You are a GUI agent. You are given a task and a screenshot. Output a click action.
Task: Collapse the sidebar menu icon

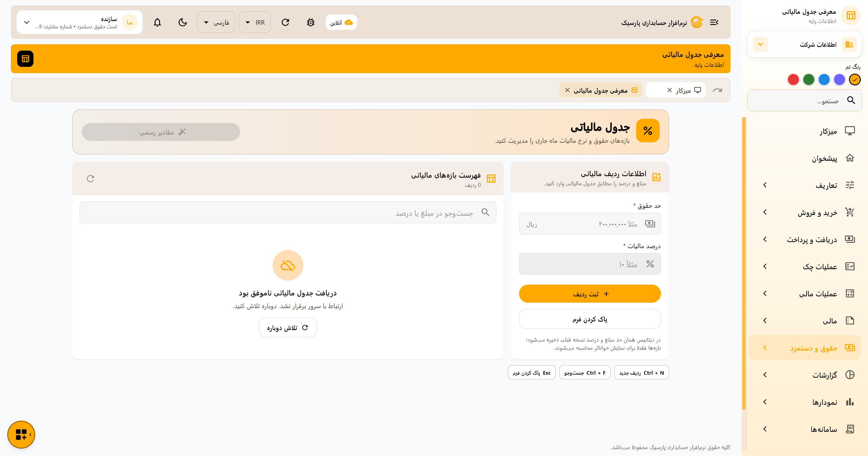pos(714,22)
